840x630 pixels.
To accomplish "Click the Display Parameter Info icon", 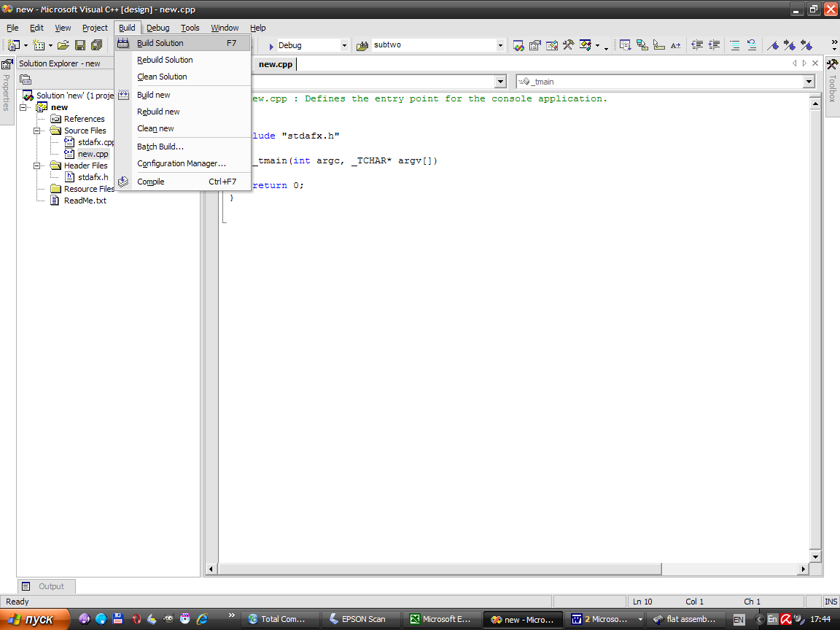I will coord(642,45).
